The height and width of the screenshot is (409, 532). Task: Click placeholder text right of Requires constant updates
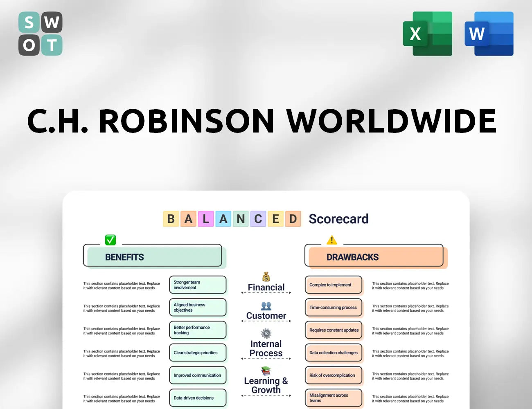[x=410, y=331]
